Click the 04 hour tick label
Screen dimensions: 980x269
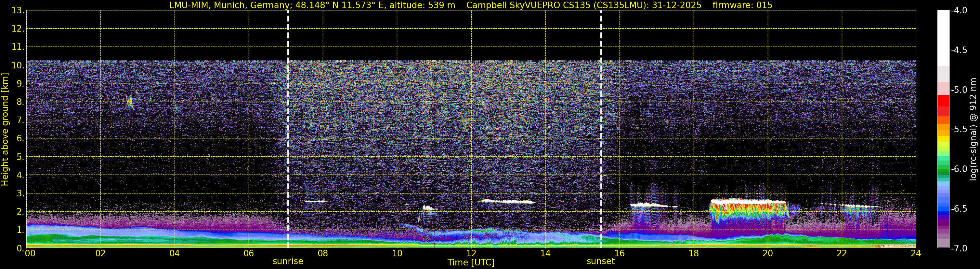(175, 253)
